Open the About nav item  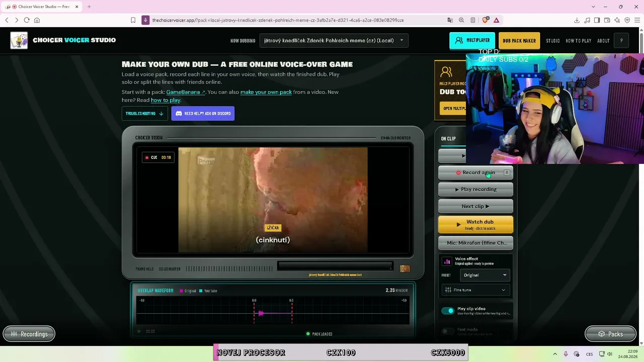(x=603, y=41)
